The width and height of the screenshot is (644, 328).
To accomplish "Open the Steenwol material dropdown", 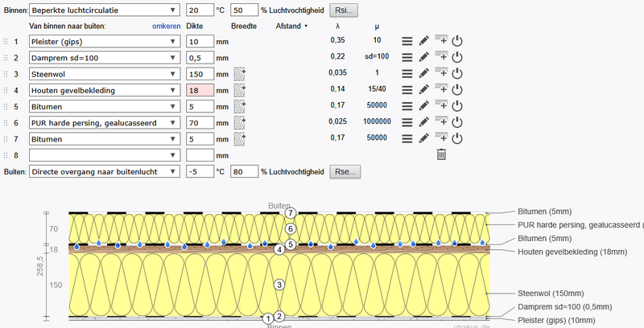I will coord(105,74).
